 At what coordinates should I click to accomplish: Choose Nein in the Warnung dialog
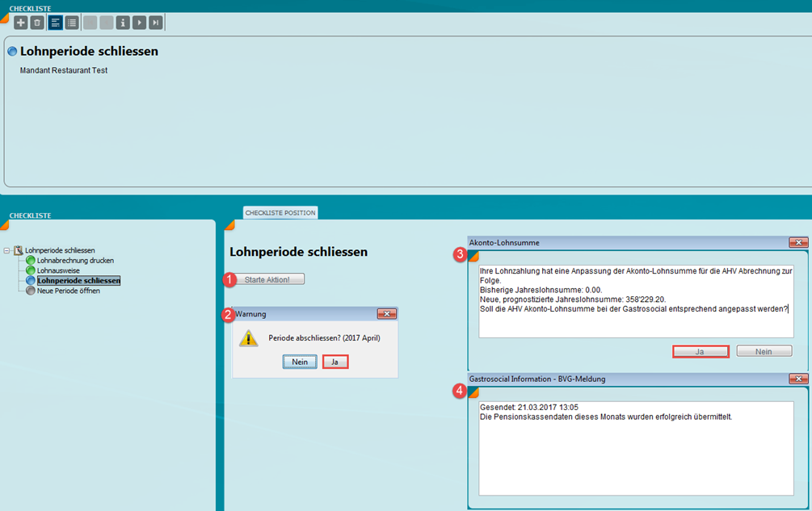[300, 362]
